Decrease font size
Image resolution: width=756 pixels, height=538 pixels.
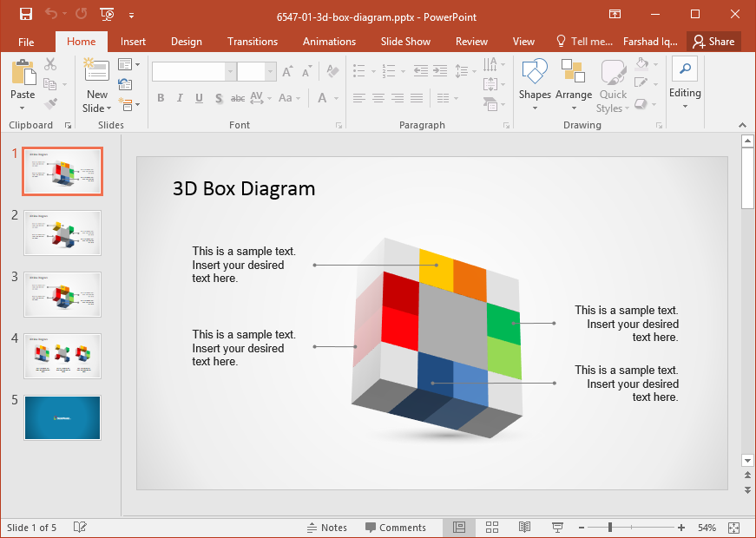pos(306,72)
